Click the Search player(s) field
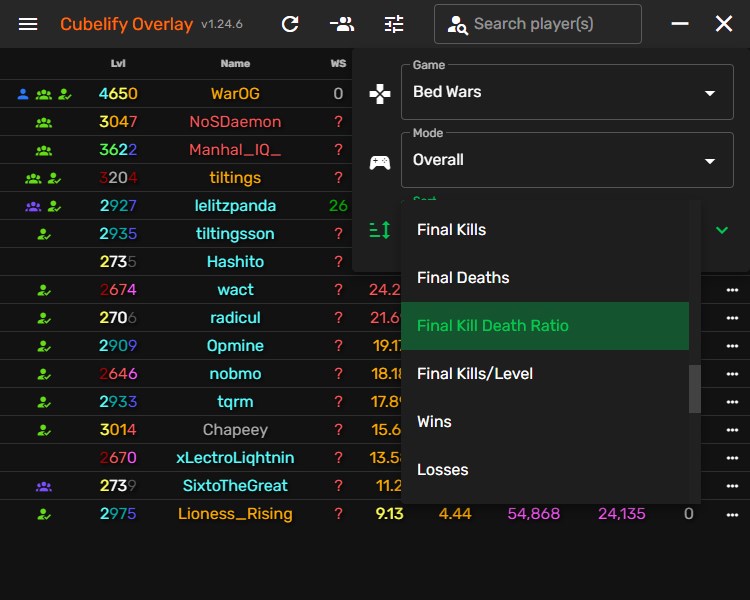 (538, 24)
